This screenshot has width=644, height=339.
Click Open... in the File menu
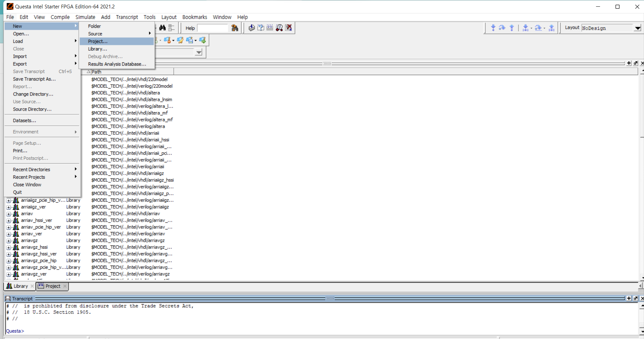[42, 34]
